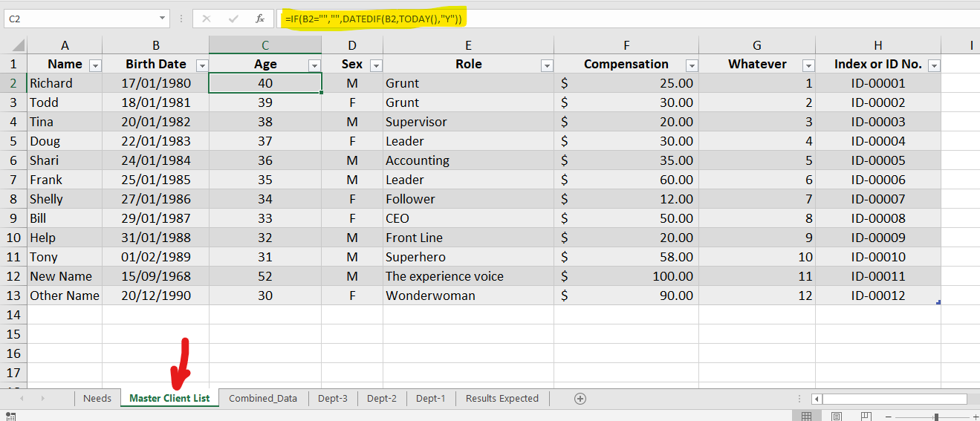Open the Whatever column filter dropdown
The image size is (980, 421).
[808, 65]
